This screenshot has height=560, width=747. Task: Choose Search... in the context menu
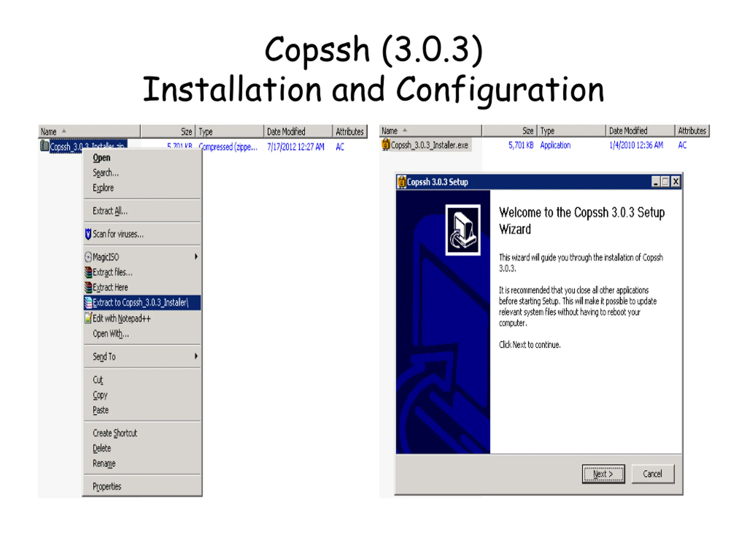click(142, 173)
